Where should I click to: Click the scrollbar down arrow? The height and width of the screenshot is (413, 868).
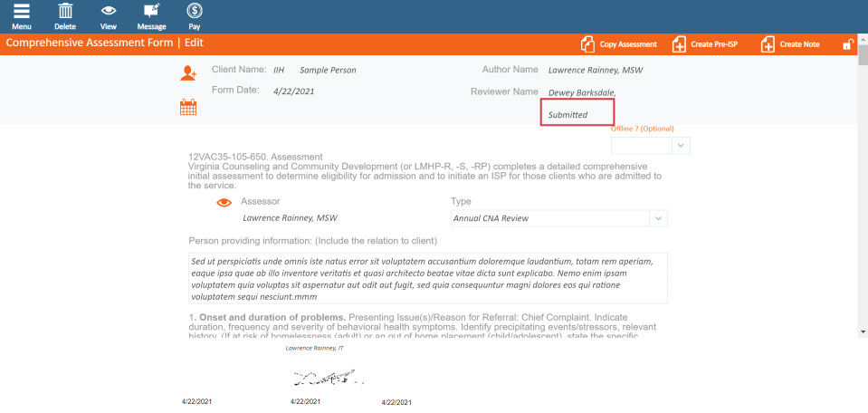pos(862,332)
